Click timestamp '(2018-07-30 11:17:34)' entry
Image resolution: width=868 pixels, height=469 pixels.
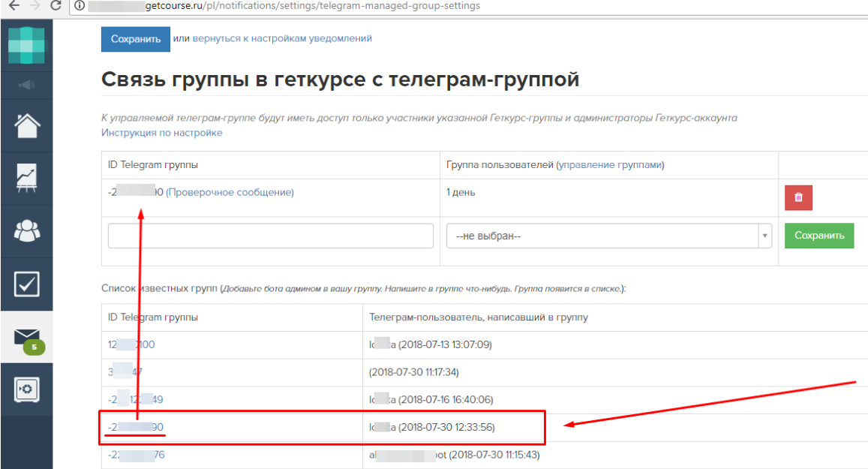414,372
